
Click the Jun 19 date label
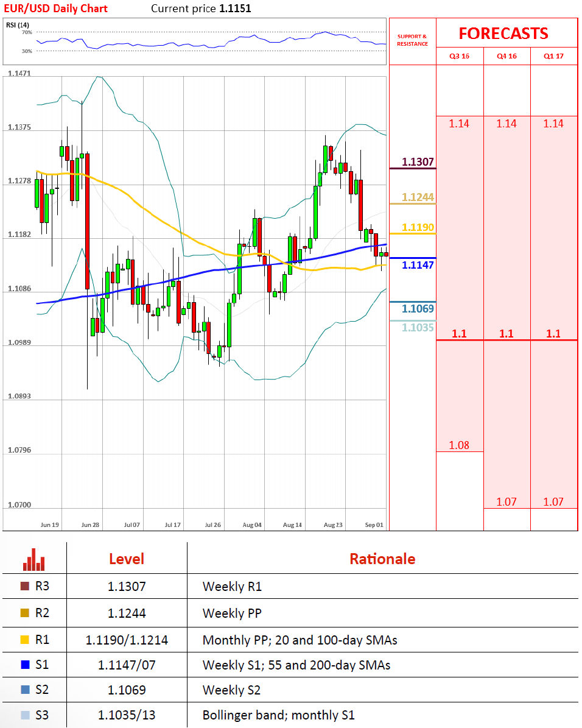[x=50, y=525]
